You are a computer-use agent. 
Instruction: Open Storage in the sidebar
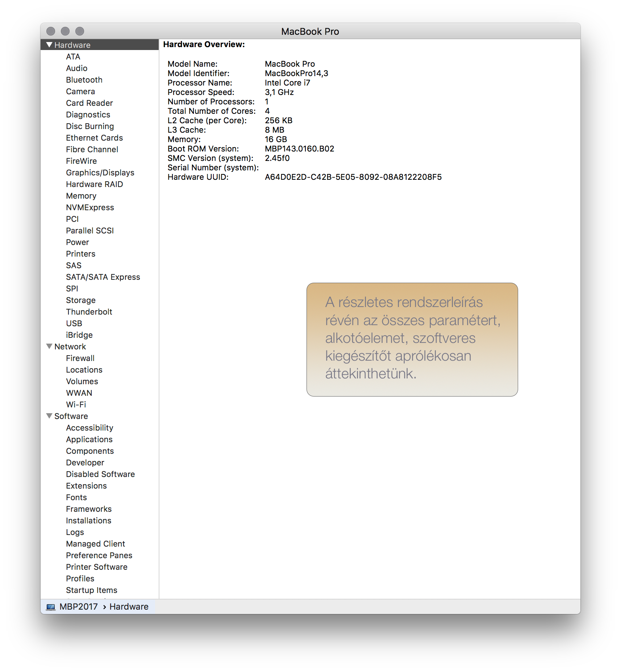(x=81, y=300)
